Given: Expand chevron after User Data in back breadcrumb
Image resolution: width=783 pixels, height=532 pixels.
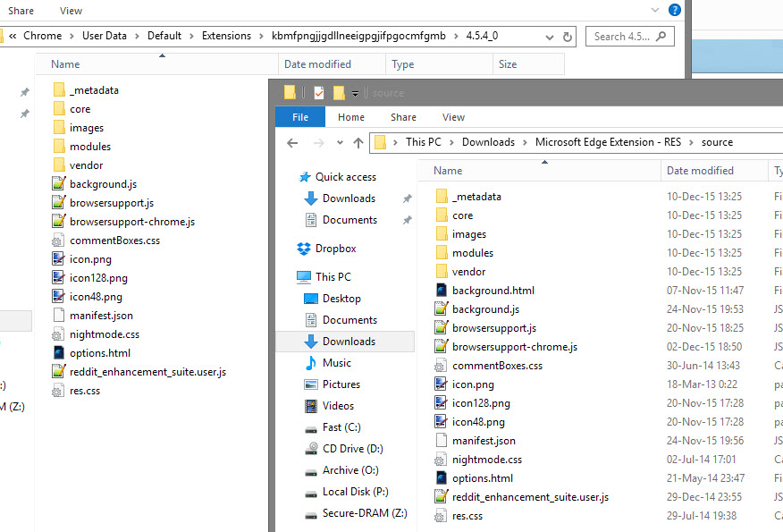Looking at the screenshot, I should point(137,36).
